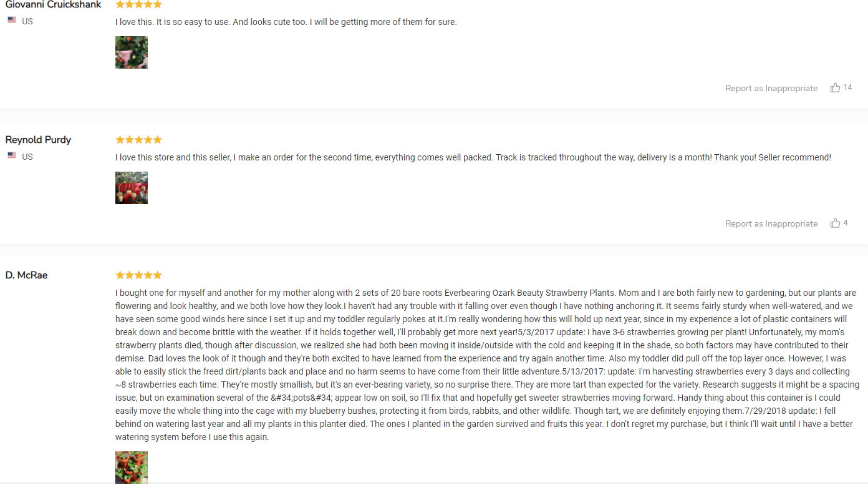
Task: Click the like count 14
Action: (x=847, y=87)
